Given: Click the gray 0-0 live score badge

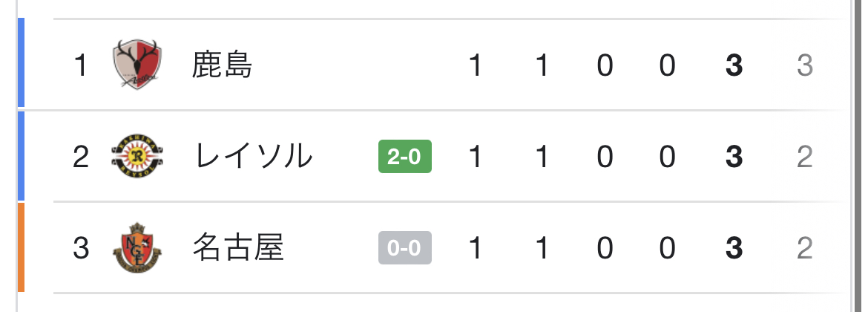Looking at the screenshot, I should pos(404,247).
